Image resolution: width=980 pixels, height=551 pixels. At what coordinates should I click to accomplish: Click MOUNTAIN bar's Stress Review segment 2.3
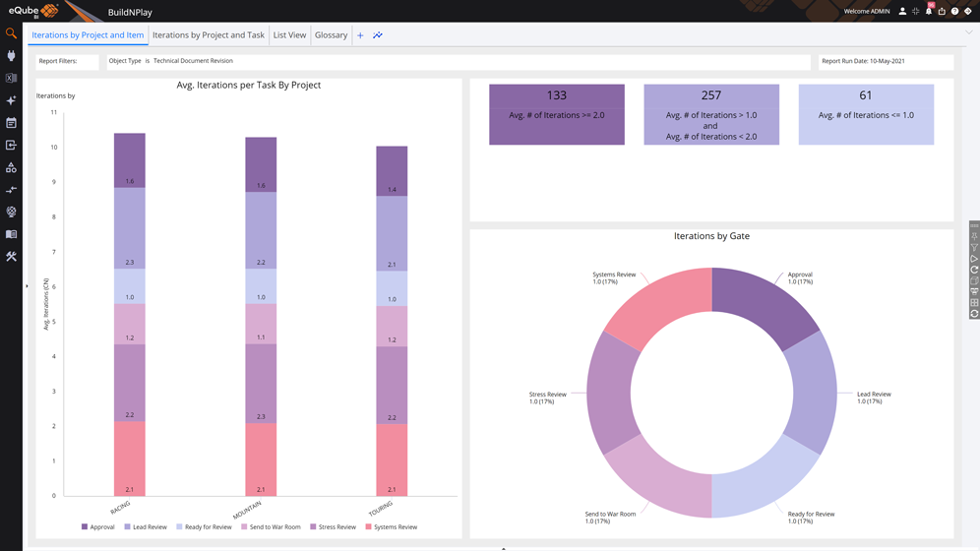(261, 384)
